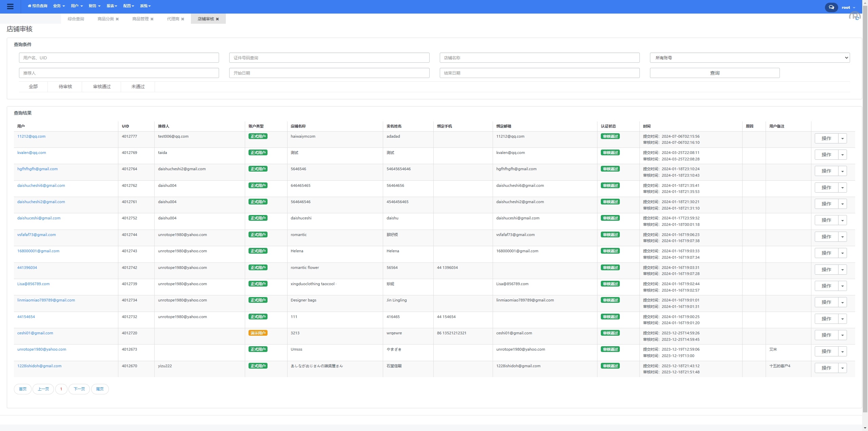Open the chat messages icon

831,7
